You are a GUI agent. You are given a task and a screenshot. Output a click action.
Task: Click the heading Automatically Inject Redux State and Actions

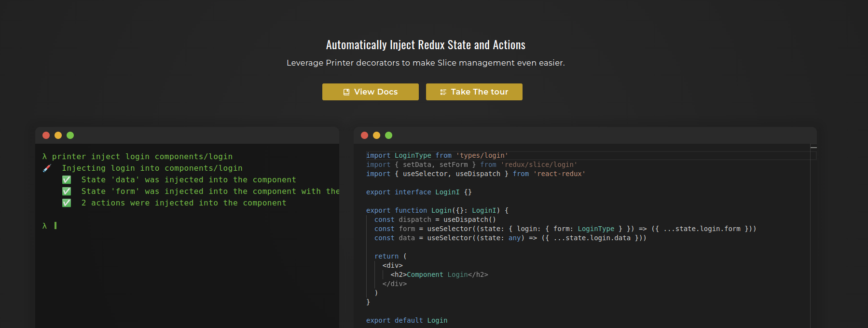[426, 45]
